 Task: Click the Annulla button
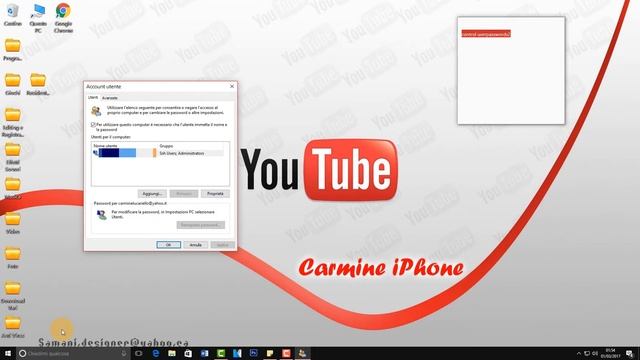pos(196,244)
